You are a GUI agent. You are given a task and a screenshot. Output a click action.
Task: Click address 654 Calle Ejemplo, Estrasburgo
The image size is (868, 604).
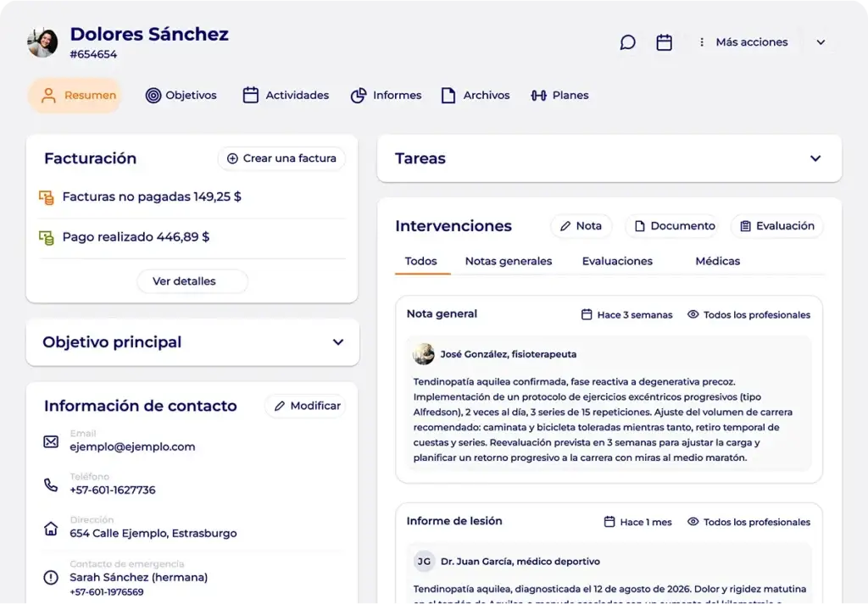coord(153,533)
